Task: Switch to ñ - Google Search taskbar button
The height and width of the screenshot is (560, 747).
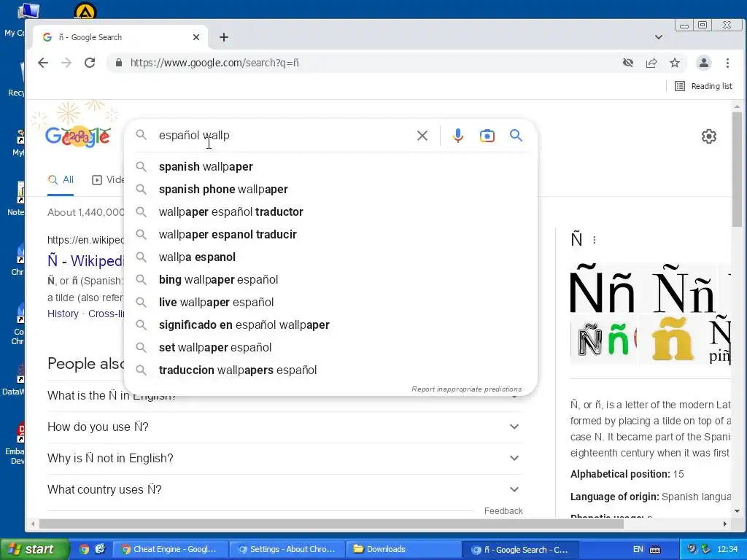Action: [521, 550]
